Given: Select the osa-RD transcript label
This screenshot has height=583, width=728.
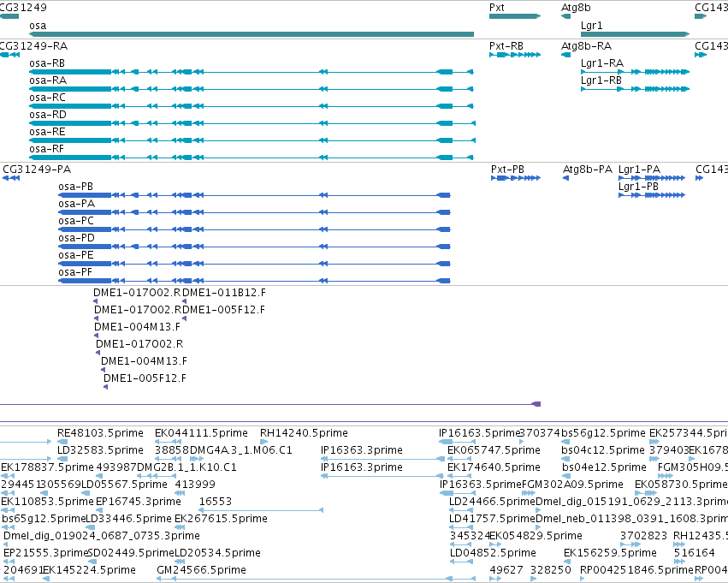Looking at the screenshot, I should 48,115.
